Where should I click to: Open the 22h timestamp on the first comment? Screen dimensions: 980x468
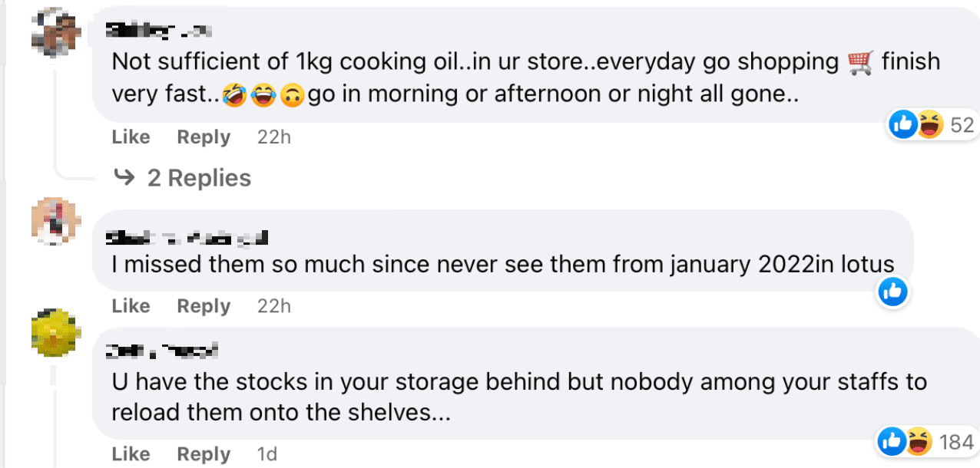273,137
